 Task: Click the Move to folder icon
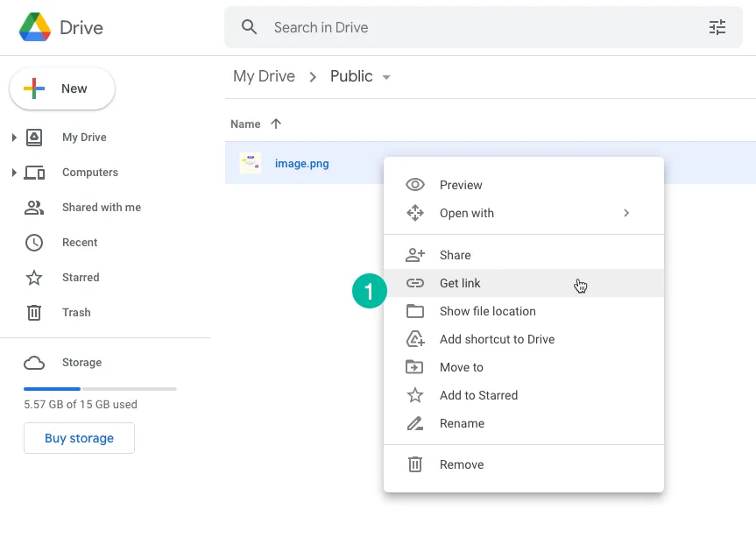414,367
